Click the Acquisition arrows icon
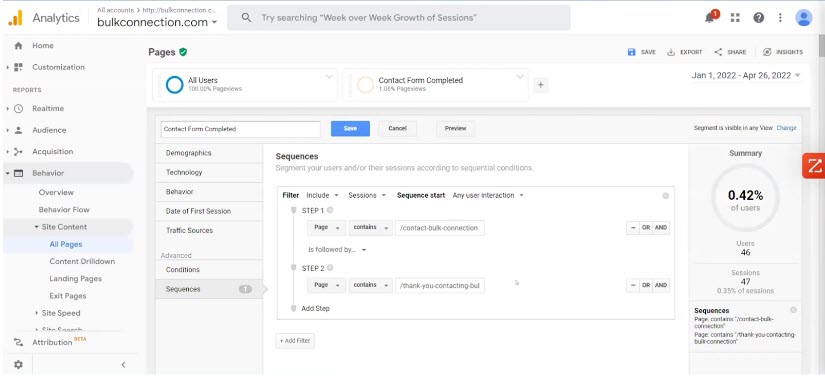 (18, 152)
